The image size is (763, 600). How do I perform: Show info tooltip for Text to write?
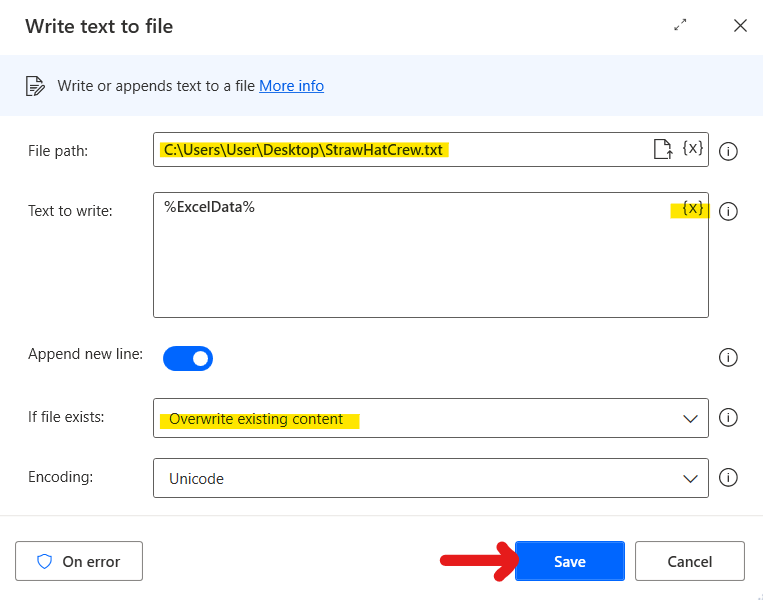[x=729, y=211]
